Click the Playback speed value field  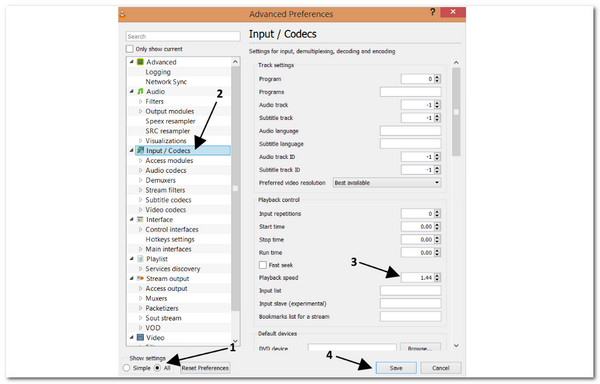[417, 278]
